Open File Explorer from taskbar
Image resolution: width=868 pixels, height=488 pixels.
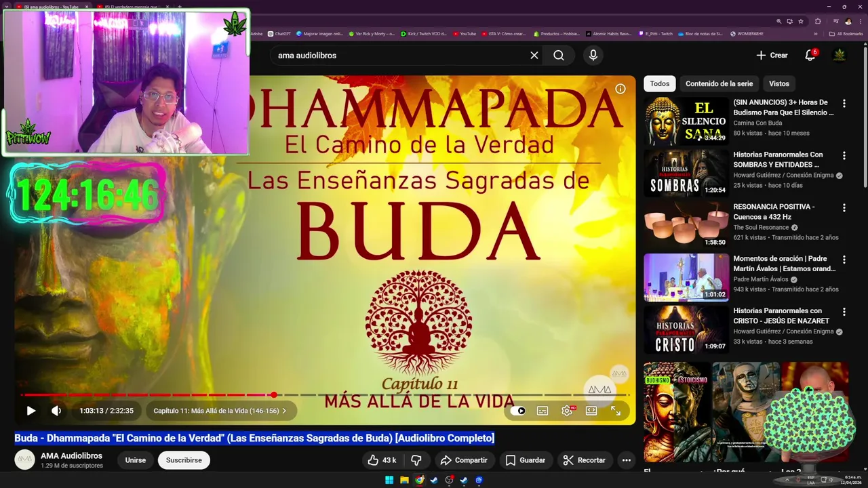click(x=404, y=481)
